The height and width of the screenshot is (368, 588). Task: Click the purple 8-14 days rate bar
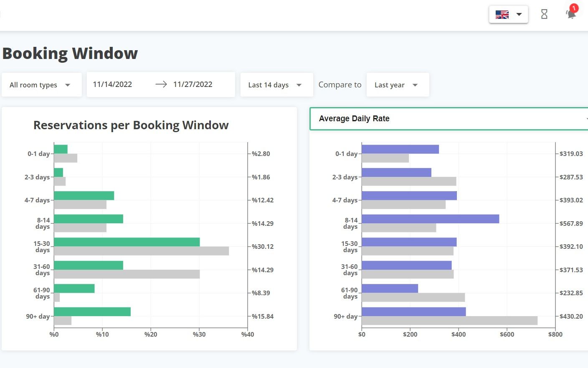tap(430, 219)
